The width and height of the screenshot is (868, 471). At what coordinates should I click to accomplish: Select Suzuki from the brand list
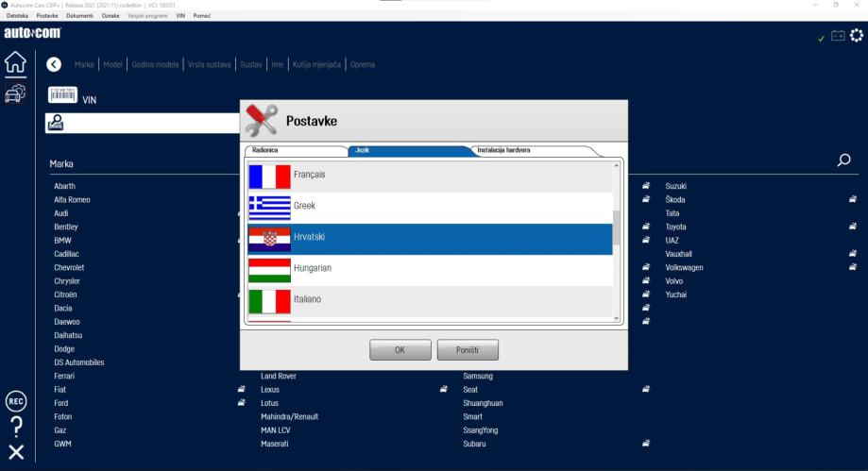click(x=676, y=186)
